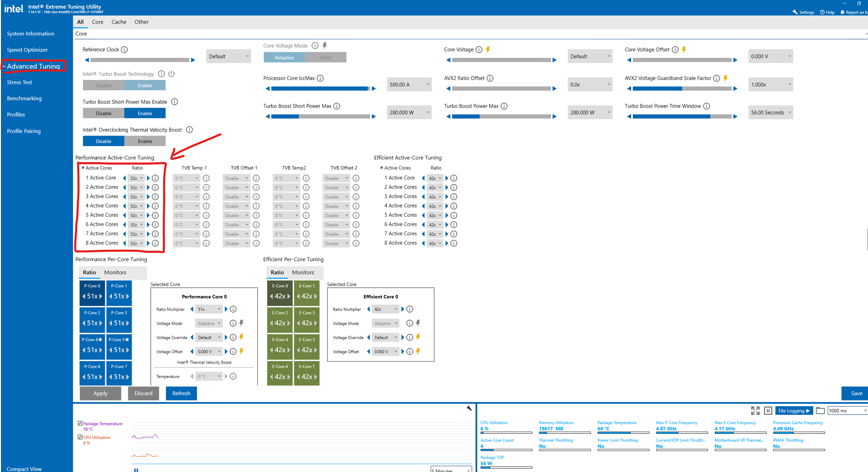The height and width of the screenshot is (472, 868).
Task: Select Adaptive core voltage mode
Action: (284, 57)
